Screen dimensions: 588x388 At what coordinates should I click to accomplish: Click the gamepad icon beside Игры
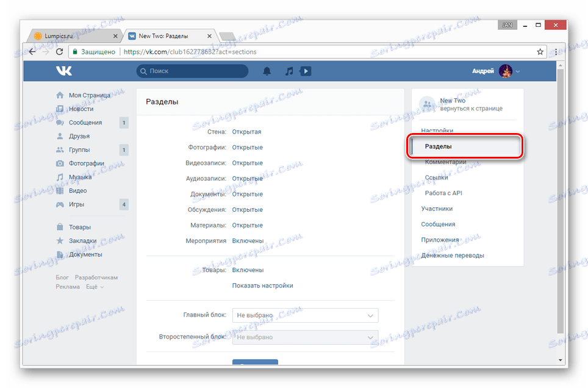[x=60, y=204]
